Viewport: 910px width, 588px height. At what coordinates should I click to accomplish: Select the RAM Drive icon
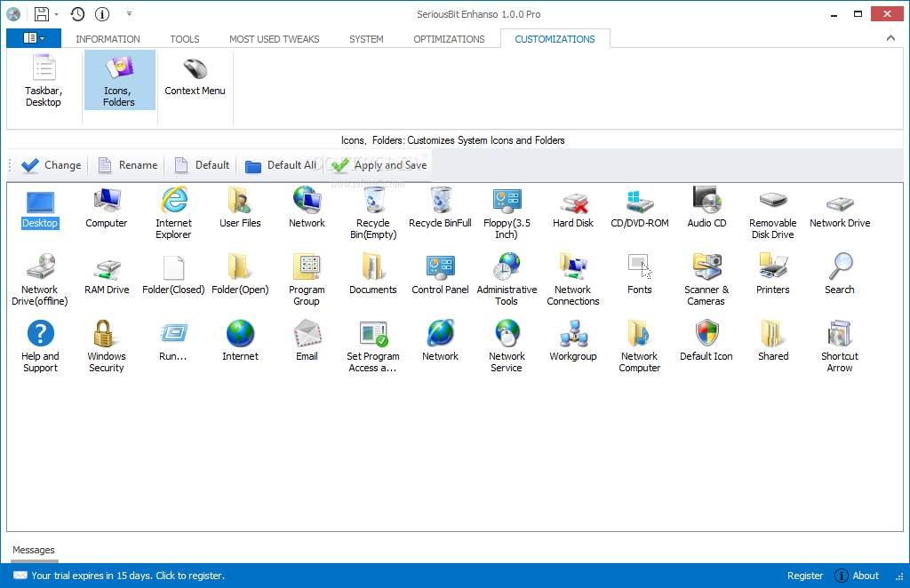[107, 275]
